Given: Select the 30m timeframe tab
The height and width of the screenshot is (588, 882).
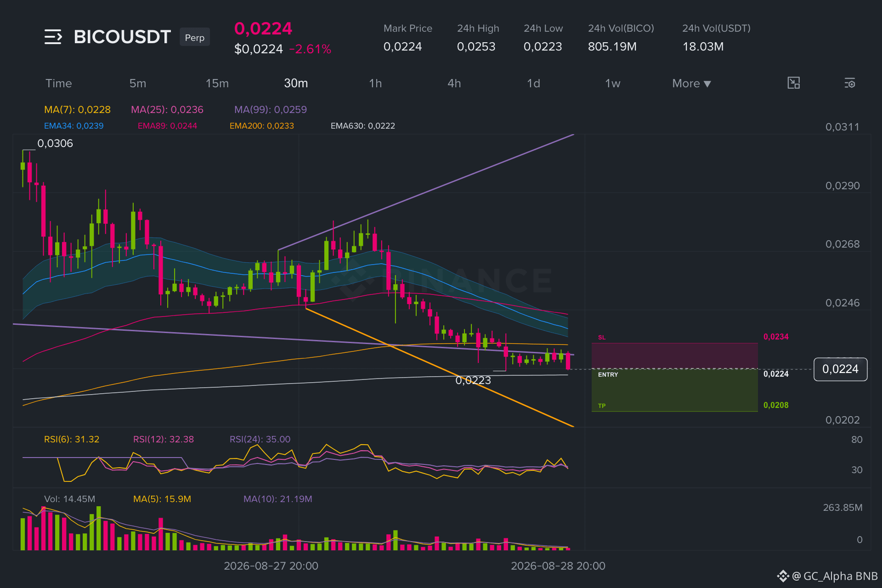Looking at the screenshot, I should point(296,83).
